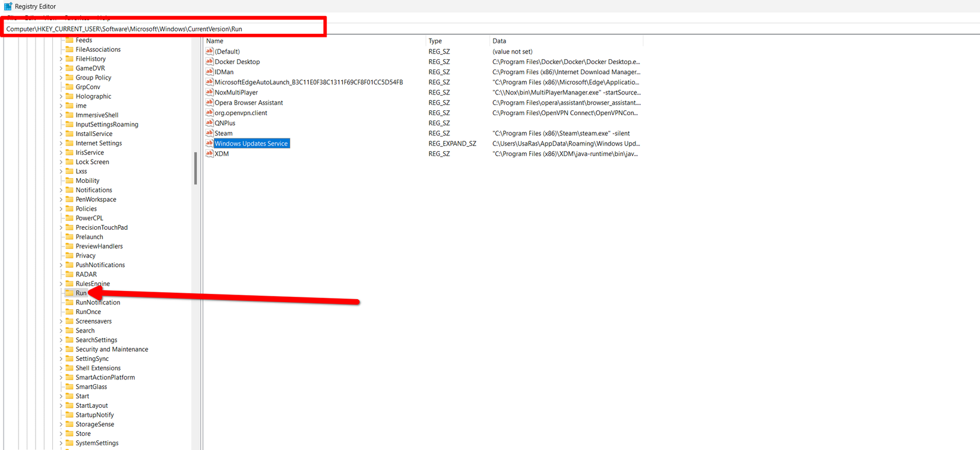Select the Screensavers key
The image size is (980, 450).
pyautogui.click(x=93, y=321)
